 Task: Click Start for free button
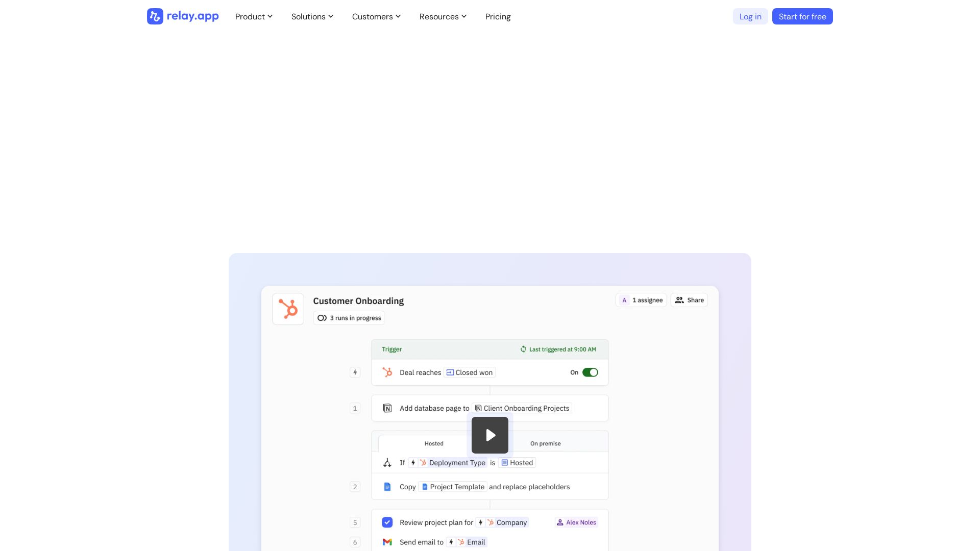pos(802,16)
